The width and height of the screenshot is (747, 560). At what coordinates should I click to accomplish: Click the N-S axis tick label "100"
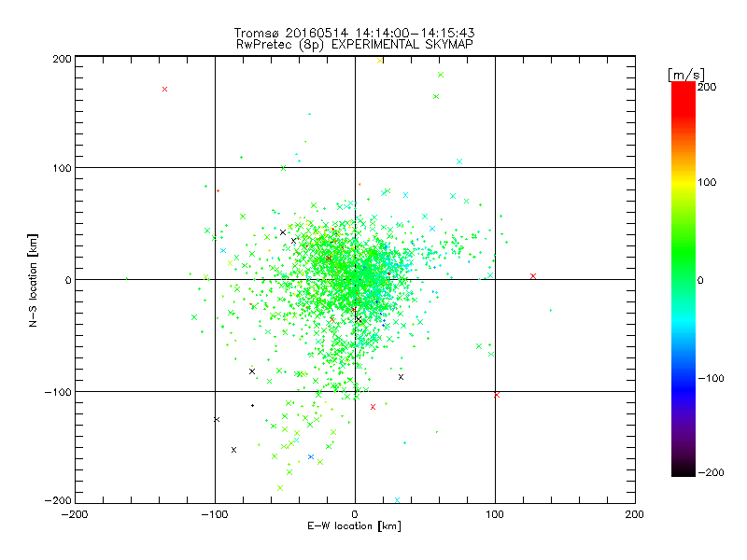click(x=62, y=168)
